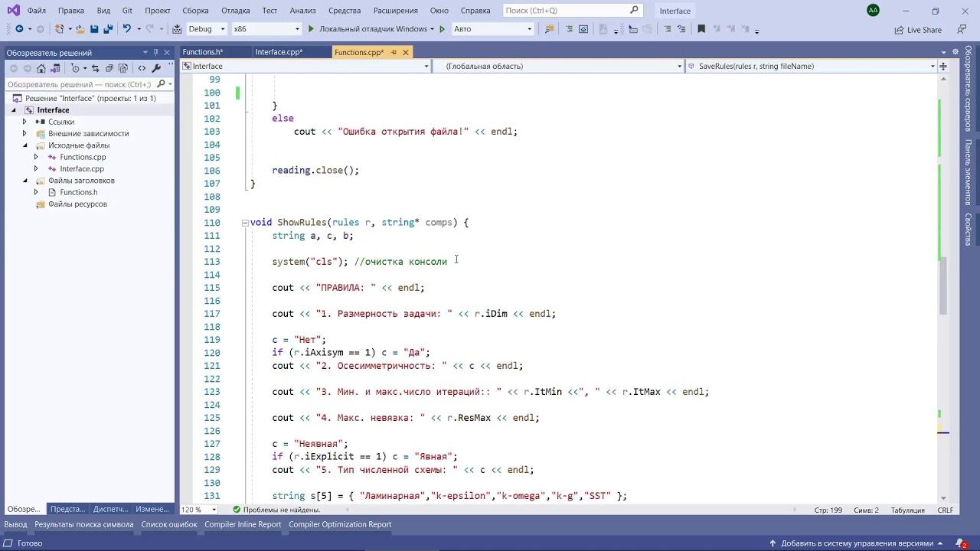Screen dimensions: 980x551
Task: Click Show All Files icon in Solution Explorer
Action: 122,68
